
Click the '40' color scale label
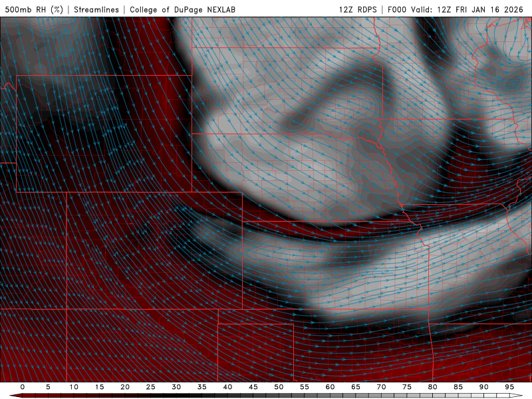pyautogui.click(x=227, y=387)
